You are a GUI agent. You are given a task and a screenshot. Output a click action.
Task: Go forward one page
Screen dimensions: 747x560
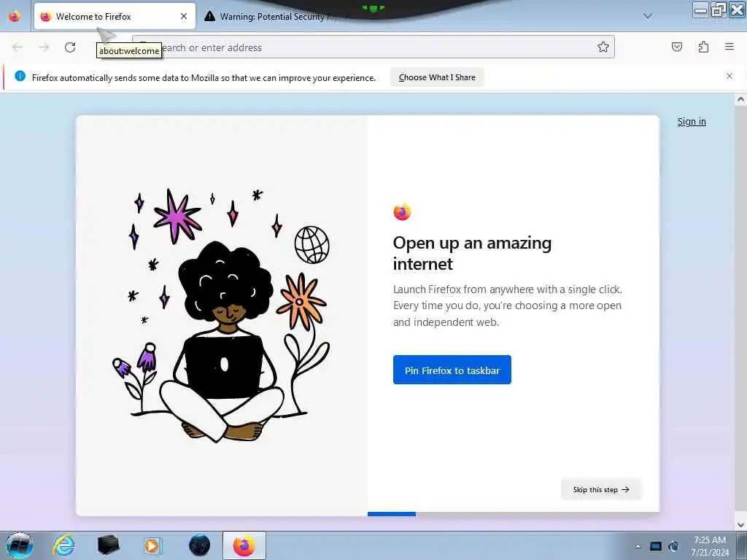tap(44, 47)
